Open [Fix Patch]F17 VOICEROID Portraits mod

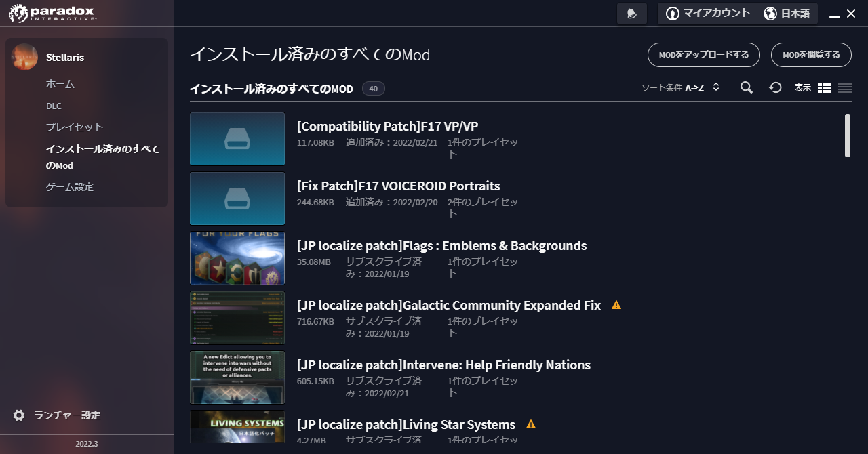(x=399, y=186)
